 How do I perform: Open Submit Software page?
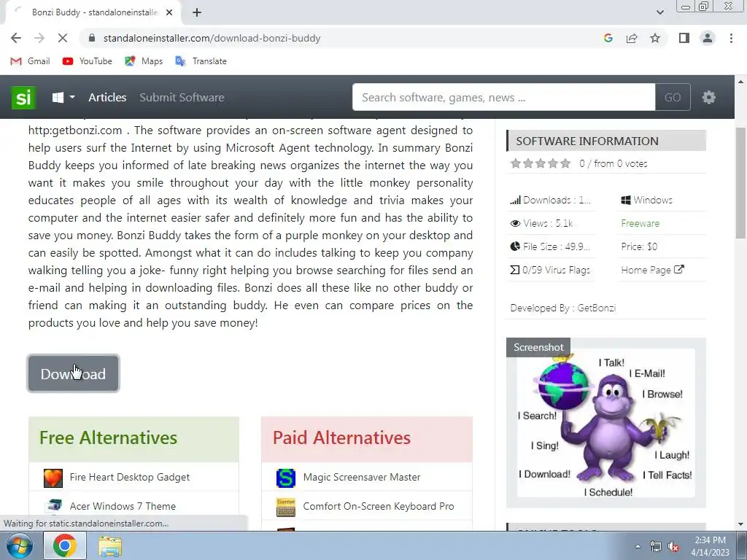coord(182,97)
